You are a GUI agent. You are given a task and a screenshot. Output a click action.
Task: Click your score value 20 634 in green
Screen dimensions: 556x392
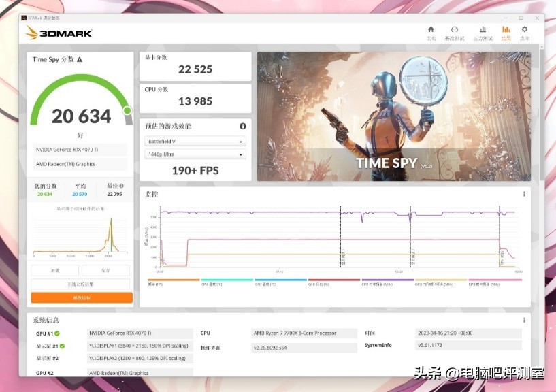[45, 194]
